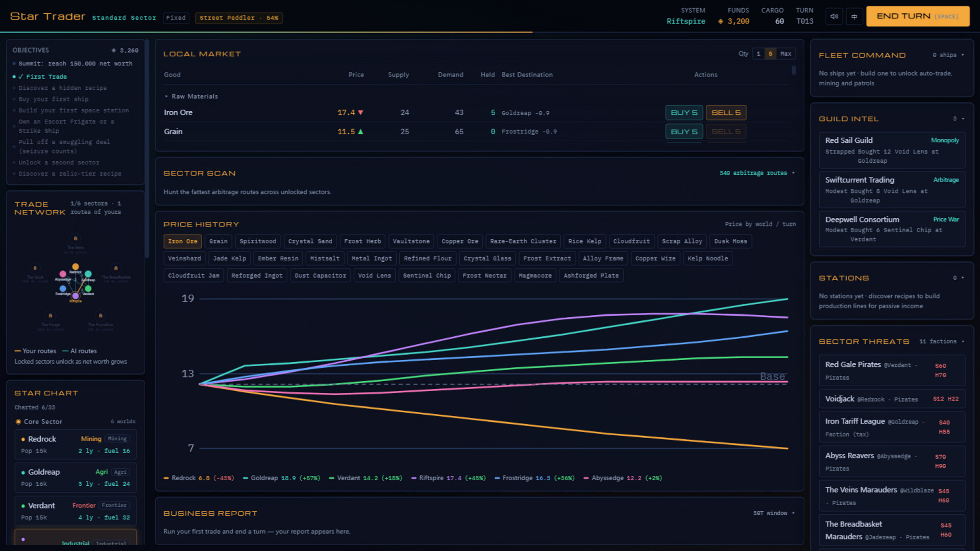Mute game sound with speaker icon
Screen dimensions: 980x551
point(834,16)
